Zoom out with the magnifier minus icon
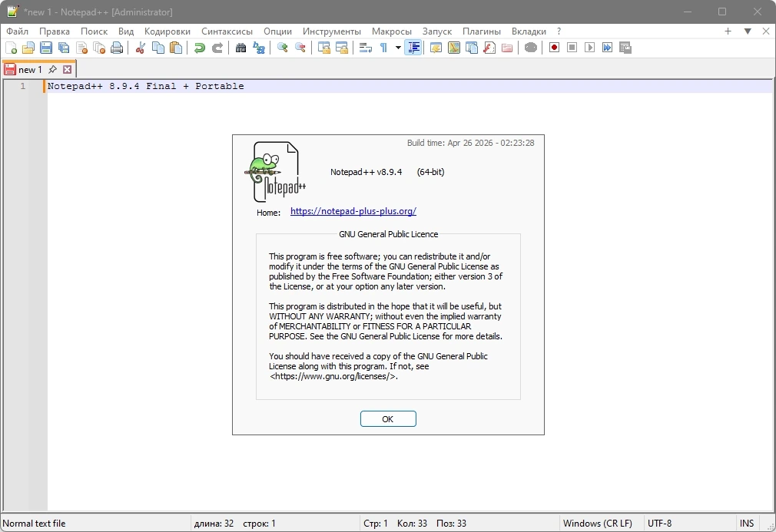 point(300,48)
